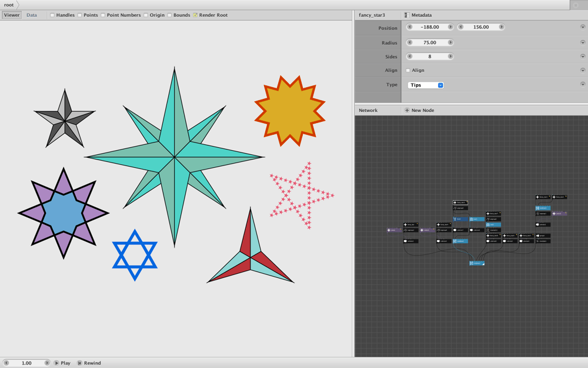Increase Position X value of -188.00
Screen dimensions: 588x368
(x=450, y=27)
